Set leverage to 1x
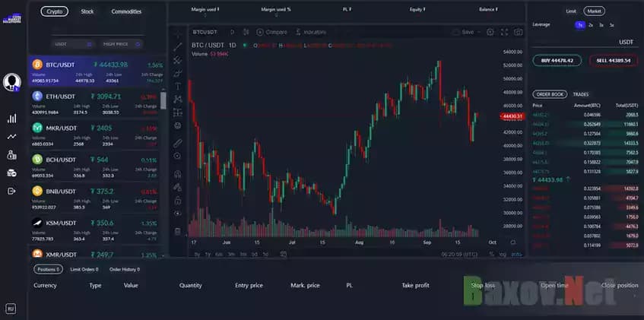Viewport: 644px width, 320px height. (x=580, y=25)
